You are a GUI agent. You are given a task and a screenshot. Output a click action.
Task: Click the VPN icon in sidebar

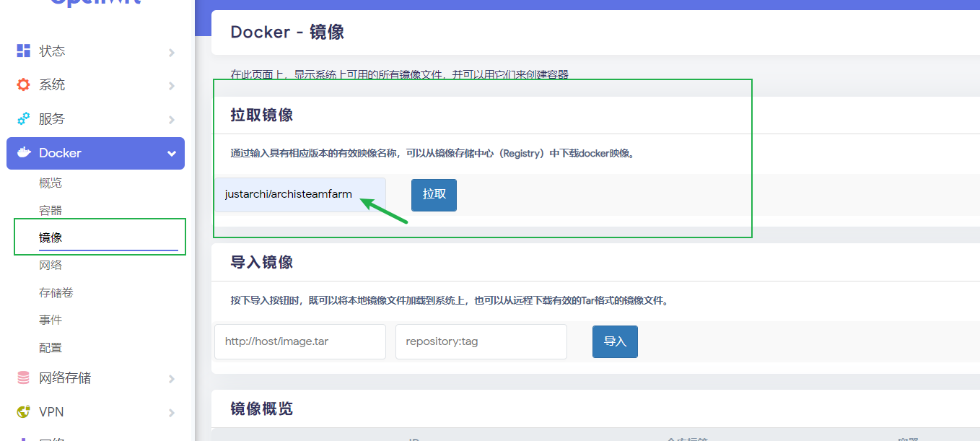point(23,411)
